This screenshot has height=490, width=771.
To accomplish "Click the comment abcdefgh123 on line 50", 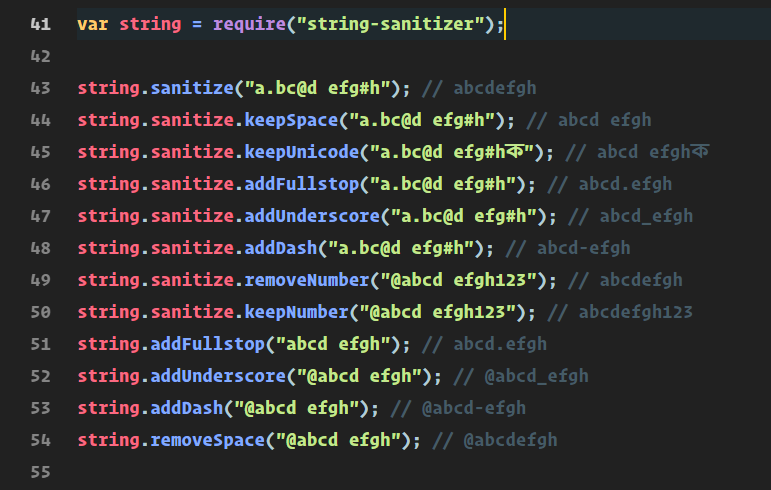I will click(x=635, y=312).
